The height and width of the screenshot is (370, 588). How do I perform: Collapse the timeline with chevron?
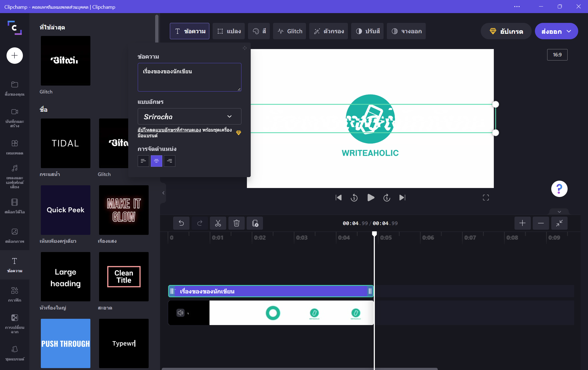(559, 212)
